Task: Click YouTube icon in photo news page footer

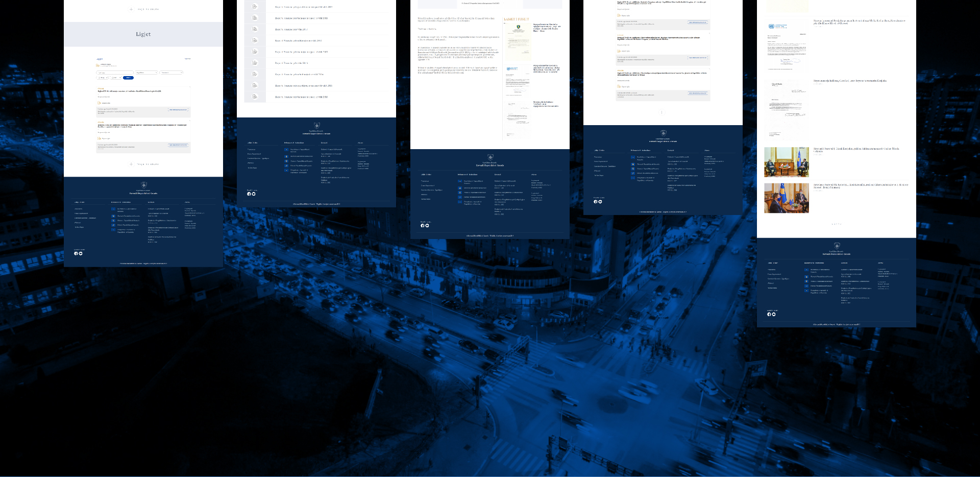Action: click(774, 315)
